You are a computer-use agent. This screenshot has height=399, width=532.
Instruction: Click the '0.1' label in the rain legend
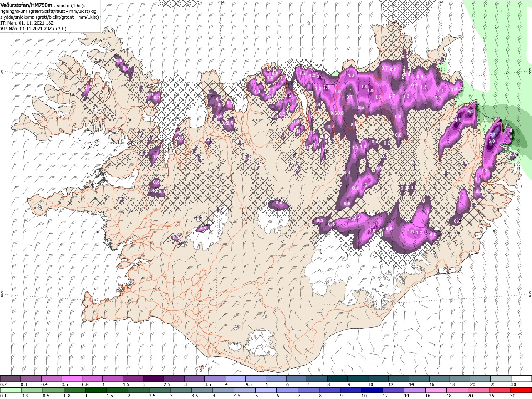tap(4, 396)
